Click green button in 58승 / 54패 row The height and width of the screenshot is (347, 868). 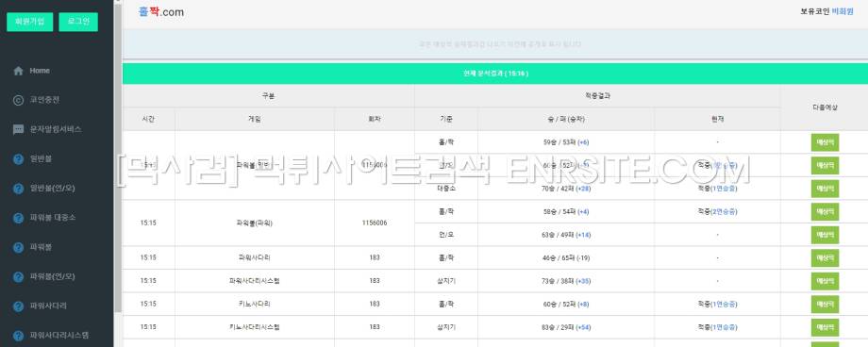click(x=825, y=211)
